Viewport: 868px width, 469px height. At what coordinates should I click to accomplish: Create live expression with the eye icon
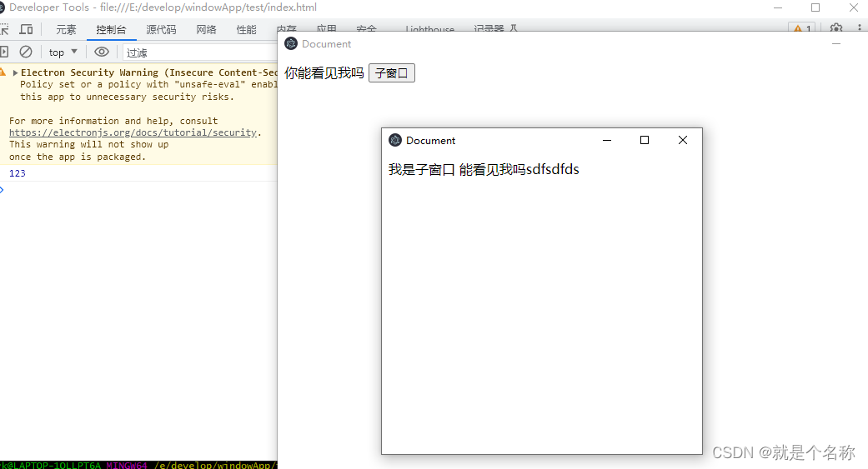coord(101,52)
